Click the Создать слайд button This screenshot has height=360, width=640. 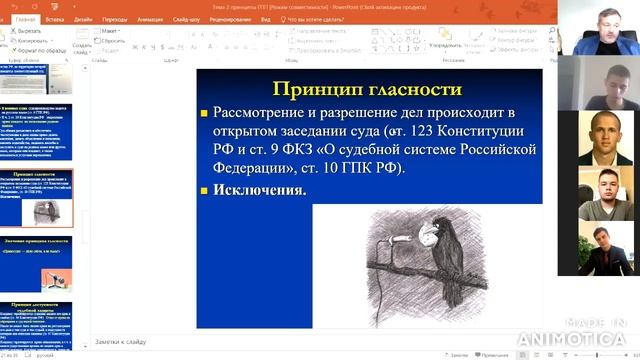(x=82, y=43)
